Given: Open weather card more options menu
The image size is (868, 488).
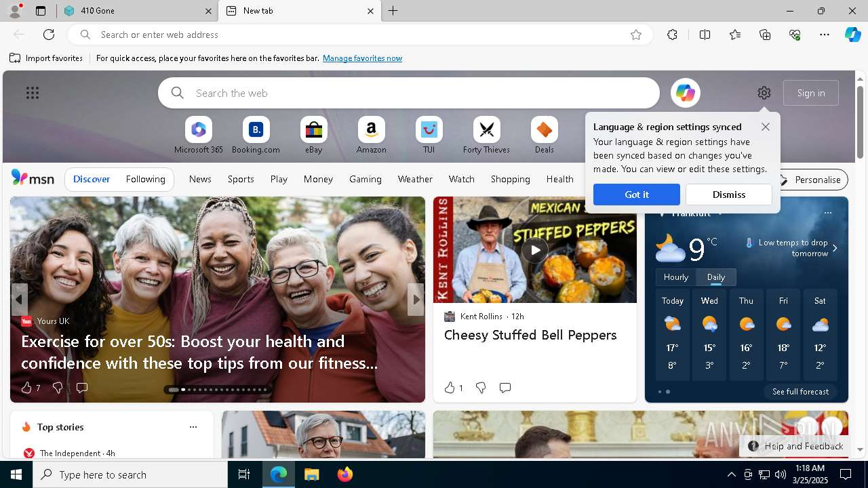Looking at the screenshot, I should pos(828,213).
